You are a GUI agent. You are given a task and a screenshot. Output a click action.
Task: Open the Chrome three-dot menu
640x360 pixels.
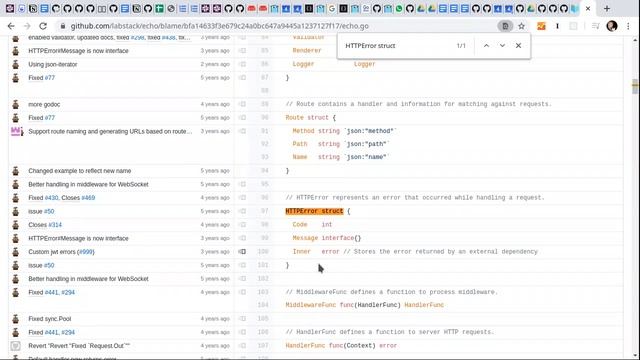[x=628, y=26]
